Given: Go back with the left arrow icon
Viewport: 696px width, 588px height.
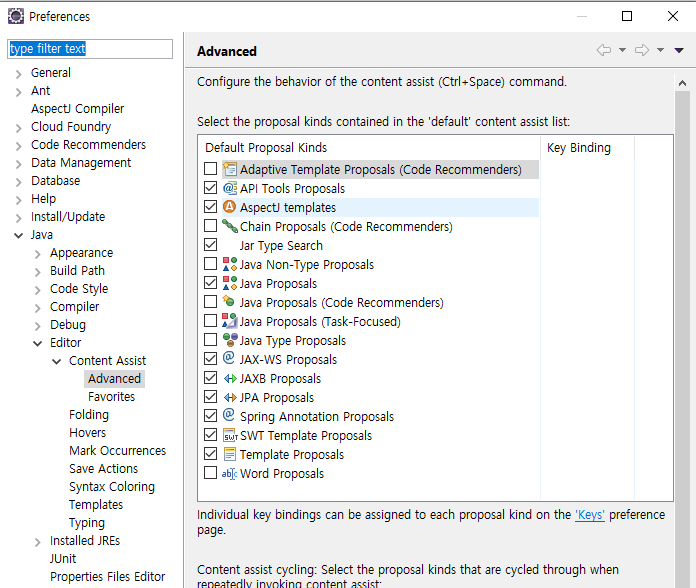Looking at the screenshot, I should coord(604,50).
